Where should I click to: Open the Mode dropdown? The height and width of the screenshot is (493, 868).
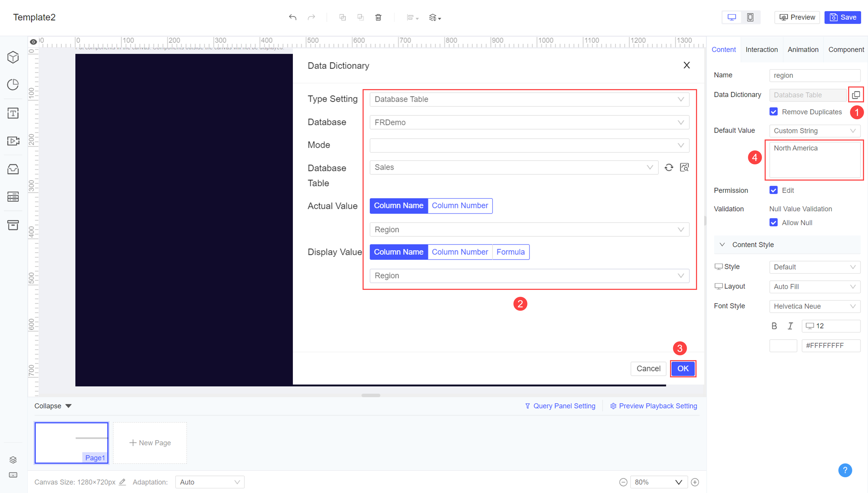click(x=529, y=146)
